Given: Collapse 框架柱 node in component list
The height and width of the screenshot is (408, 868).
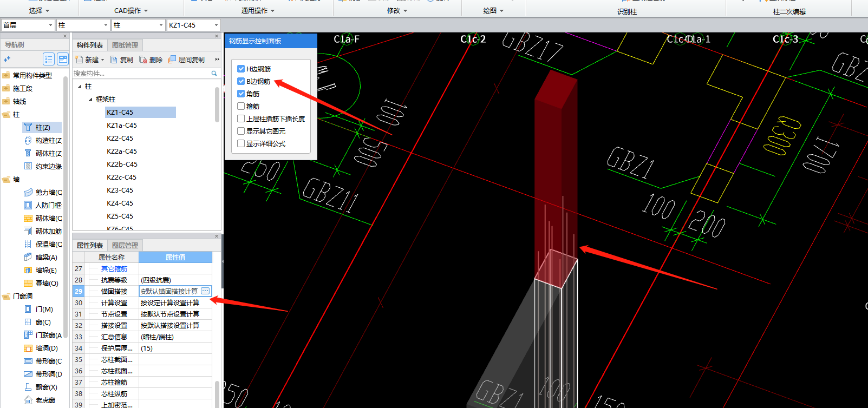Looking at the screenshot, I should point(90,100).
